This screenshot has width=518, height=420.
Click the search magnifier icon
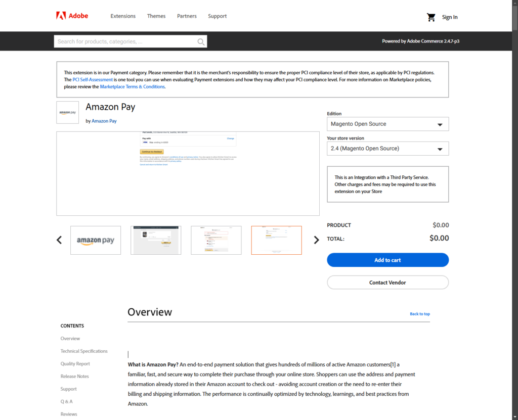(x=201, y=41)
